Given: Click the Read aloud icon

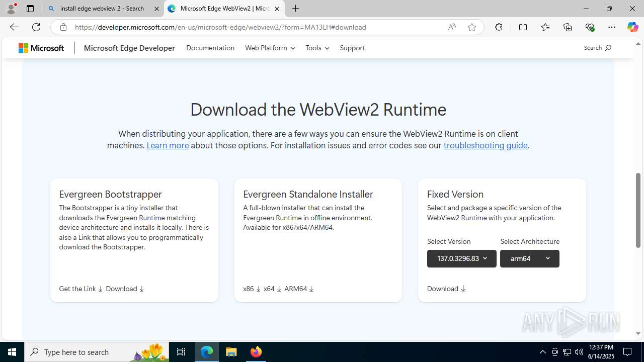Looking at the screenshot, I should 452,27.
